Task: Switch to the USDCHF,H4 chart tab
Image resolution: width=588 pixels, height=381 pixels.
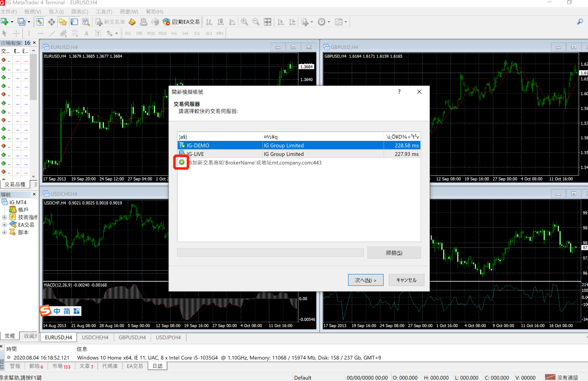Action: pyautogui.click(x=95, y=337)
